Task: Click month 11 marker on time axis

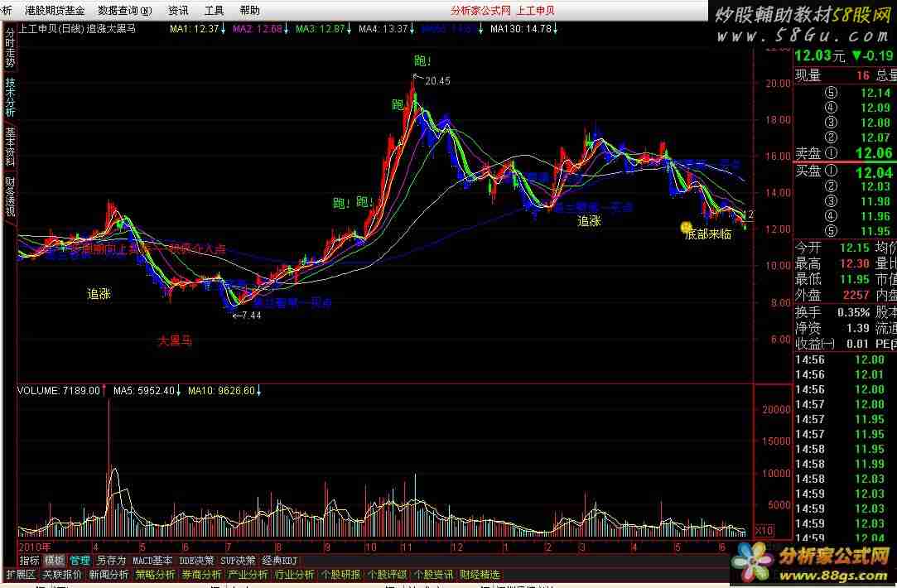Action: (x=406, y=547)
